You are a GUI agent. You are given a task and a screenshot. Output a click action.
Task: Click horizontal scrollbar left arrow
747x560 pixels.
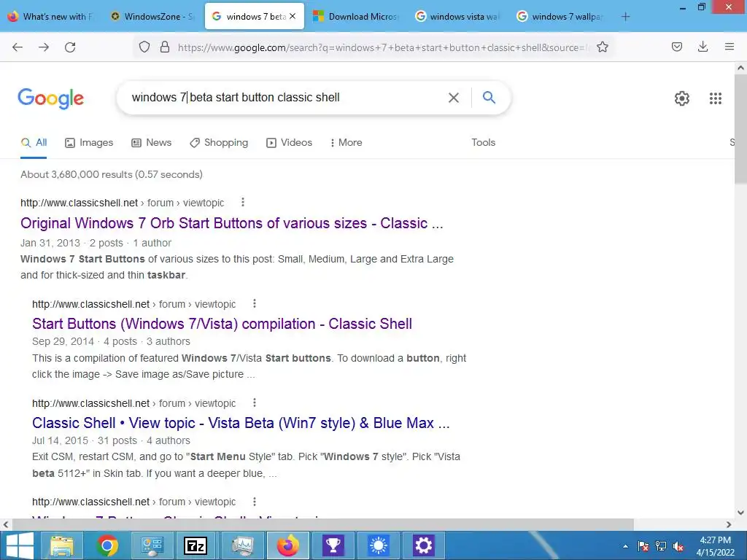6,524
